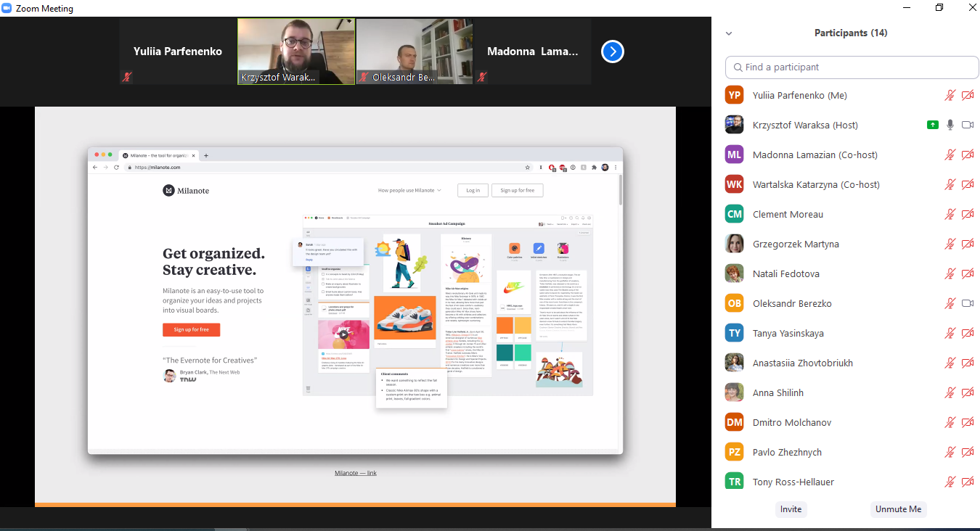Collapse the Participants panel chevron
The width and height of the screenshot is (980, 531).
pos(729,33)
